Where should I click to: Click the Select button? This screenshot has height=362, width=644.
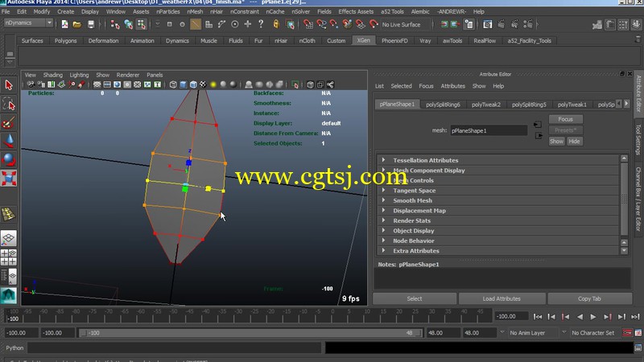coord(414,298)
